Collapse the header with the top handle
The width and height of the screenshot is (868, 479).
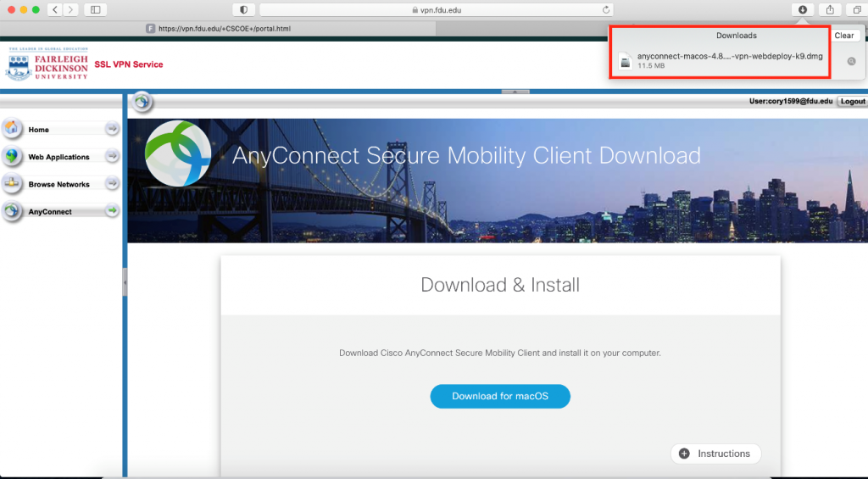point(515,92)
